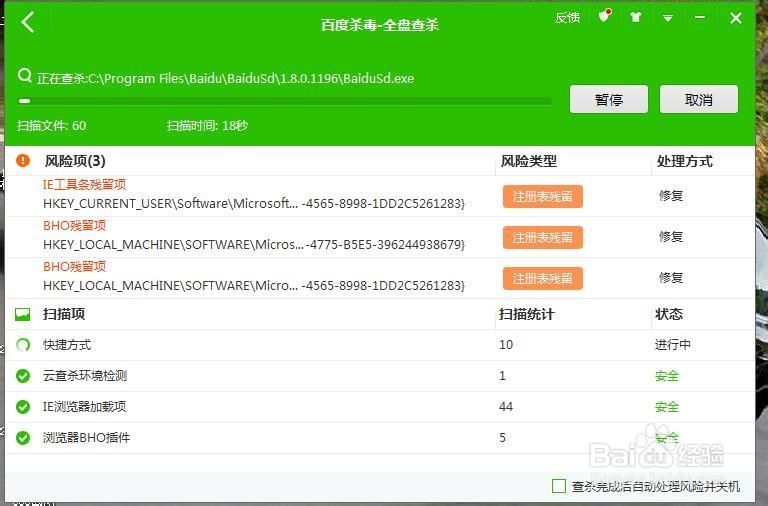This screenshot has height=506, width=768.
Task: Open the 反馈 feedback link
Action: (x=567, y=18)
